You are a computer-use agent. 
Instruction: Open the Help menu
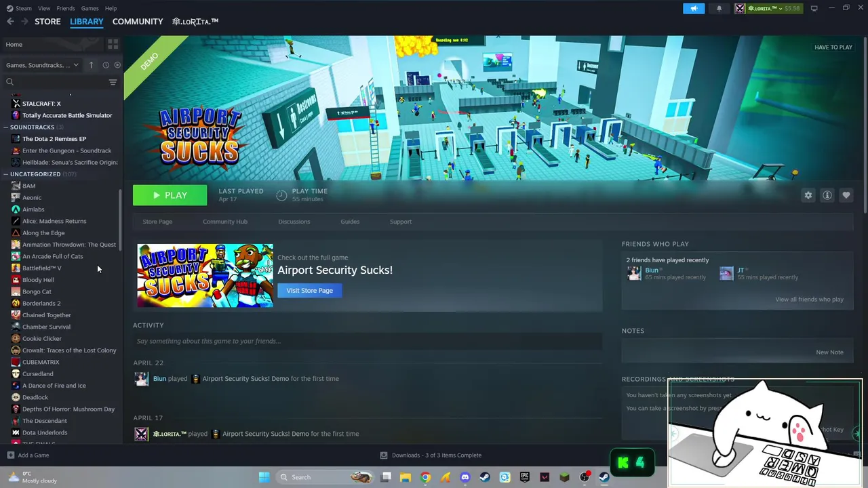tap(111, 8)
